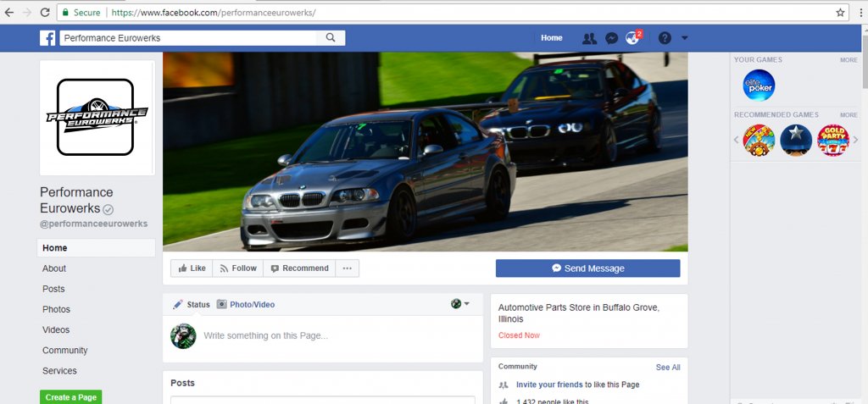Click MORE next to Your Games
The image size is (868, 404).
click(x=848, y=60)
